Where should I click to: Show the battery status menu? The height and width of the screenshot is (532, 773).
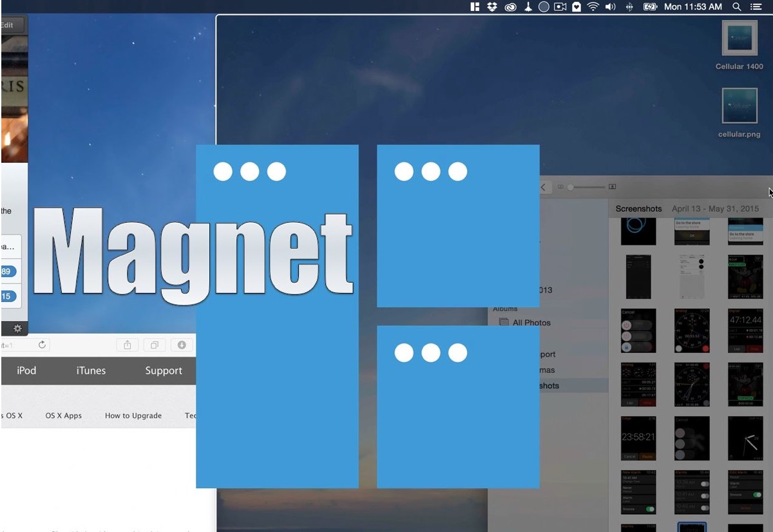point(650,7)
